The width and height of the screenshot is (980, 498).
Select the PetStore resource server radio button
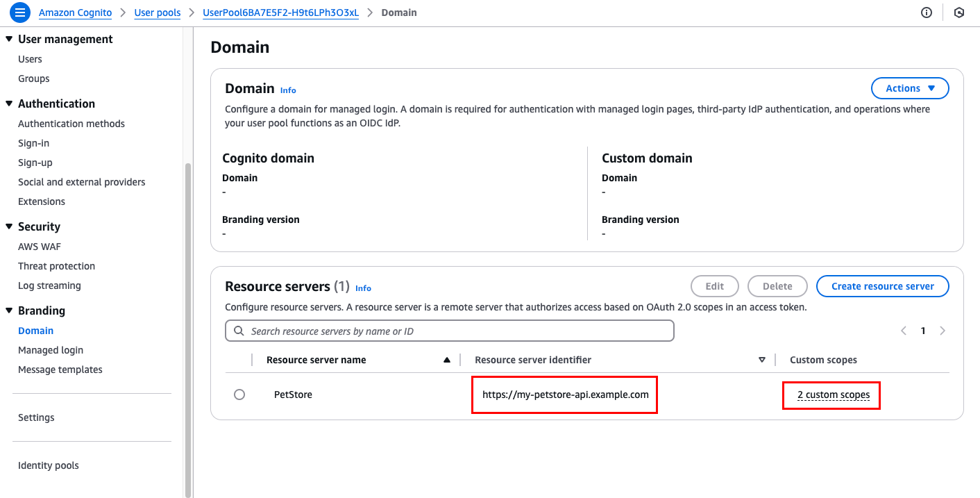[239, 394]
